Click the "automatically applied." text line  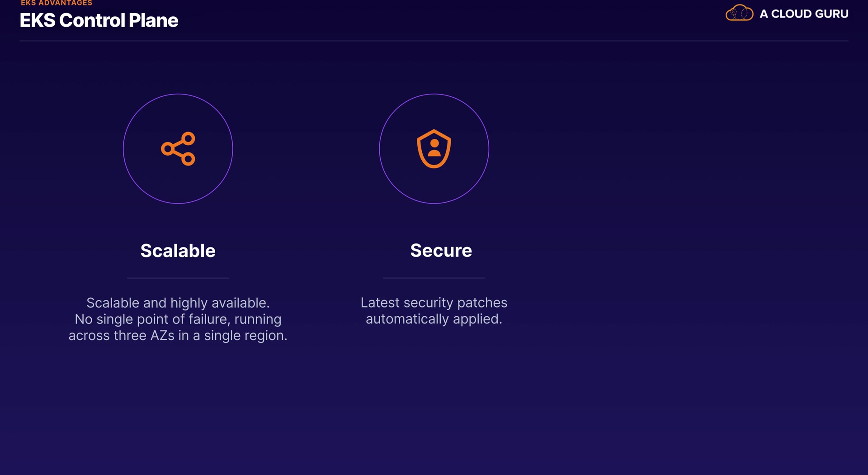pos(434,319)
